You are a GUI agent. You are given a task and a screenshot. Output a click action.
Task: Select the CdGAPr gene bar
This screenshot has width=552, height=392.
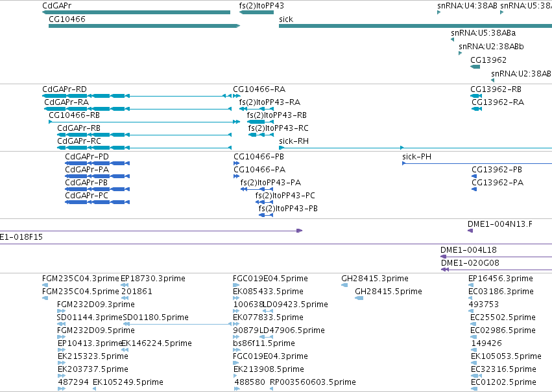(x=136, y=12)
